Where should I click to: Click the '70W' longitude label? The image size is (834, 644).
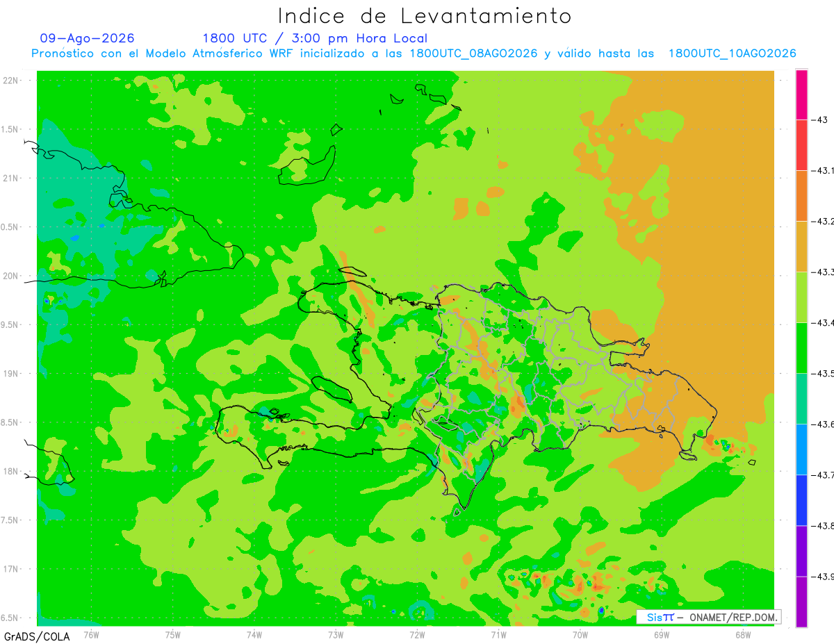click(x=580, y=634)
